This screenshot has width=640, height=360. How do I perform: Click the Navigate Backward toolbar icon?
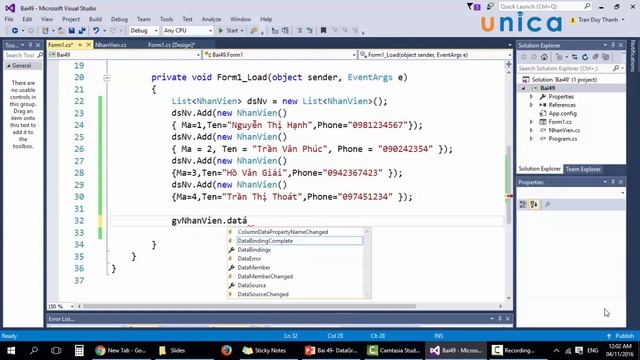tap(15, 31)
